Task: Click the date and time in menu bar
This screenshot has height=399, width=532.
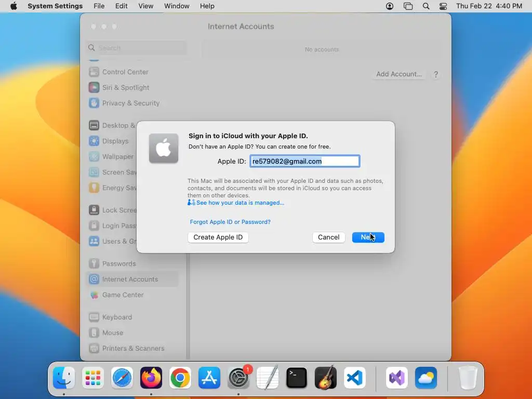Action: click(x=489, y=6)
